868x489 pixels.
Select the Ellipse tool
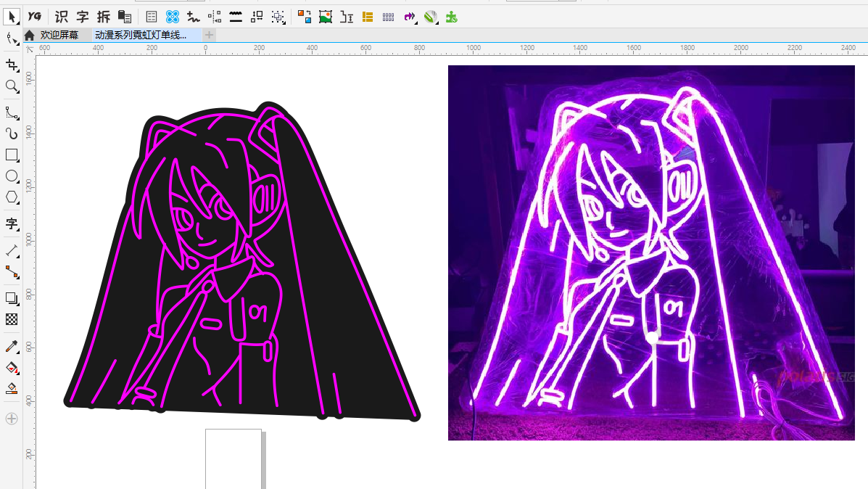[12, 176]
